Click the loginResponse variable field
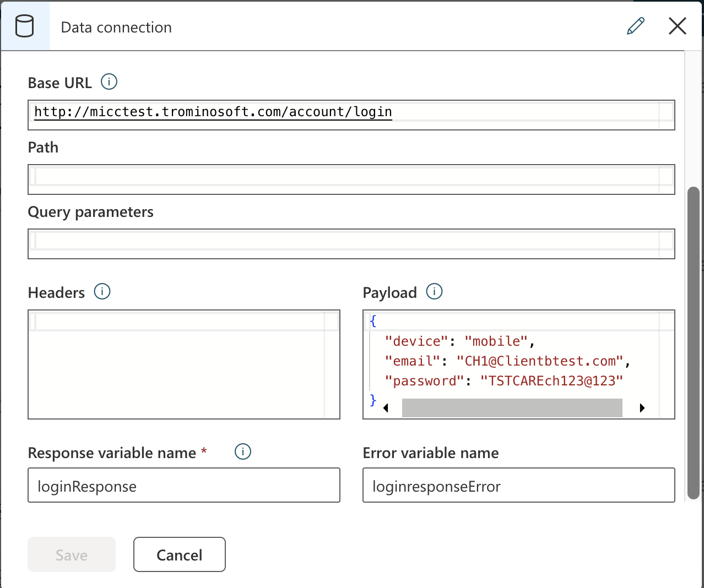This screenshot has width=704, height=588. pos(183,485)
